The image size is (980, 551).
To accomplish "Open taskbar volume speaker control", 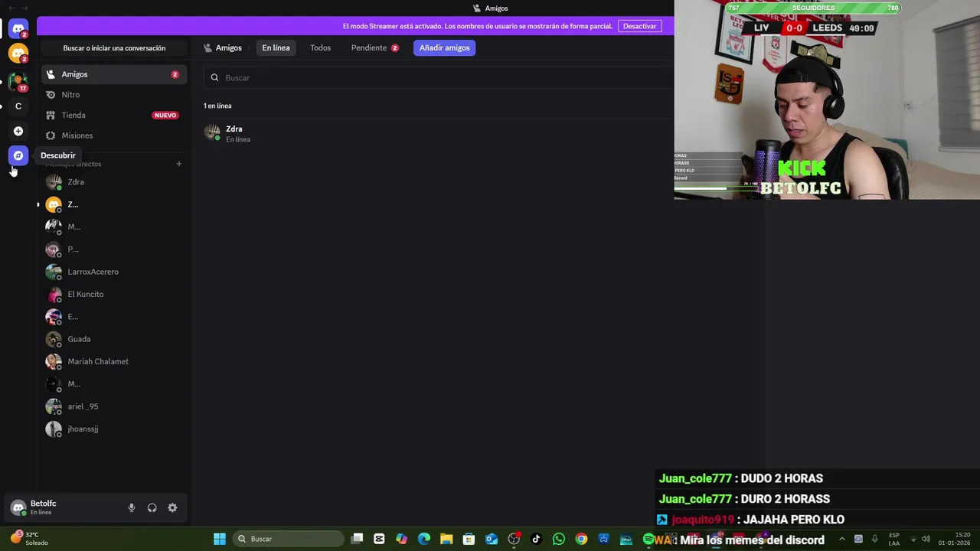I will [x=926, y=539].
